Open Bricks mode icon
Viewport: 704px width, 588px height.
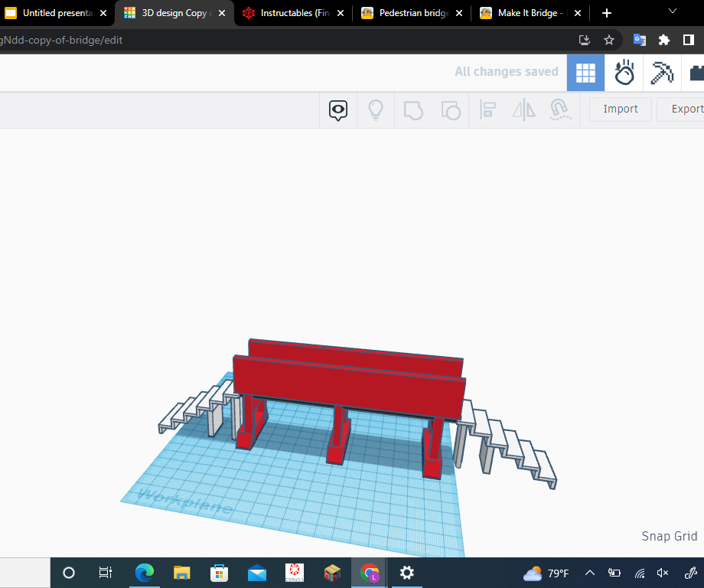coord(696,73)
